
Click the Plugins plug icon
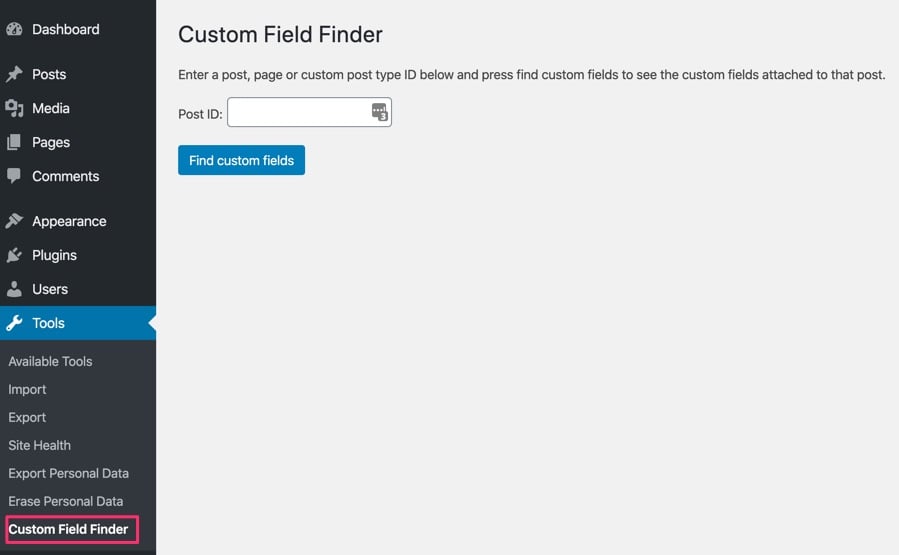pos(14,255)
